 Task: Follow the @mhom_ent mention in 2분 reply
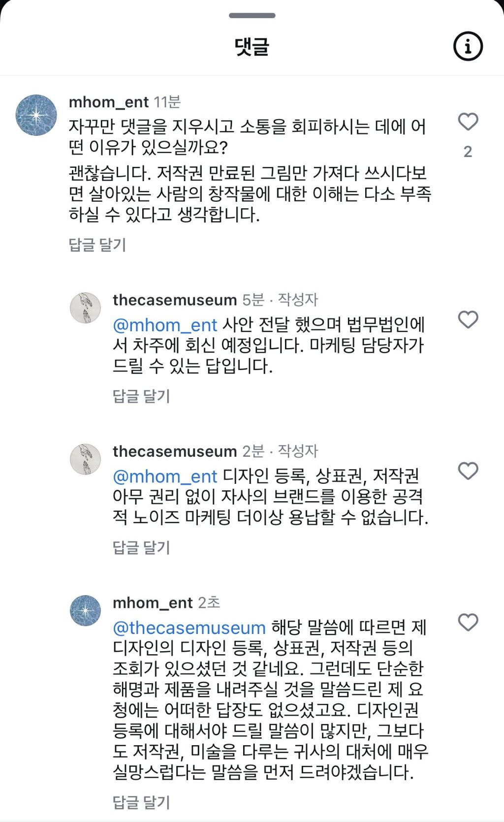(165, 476)
